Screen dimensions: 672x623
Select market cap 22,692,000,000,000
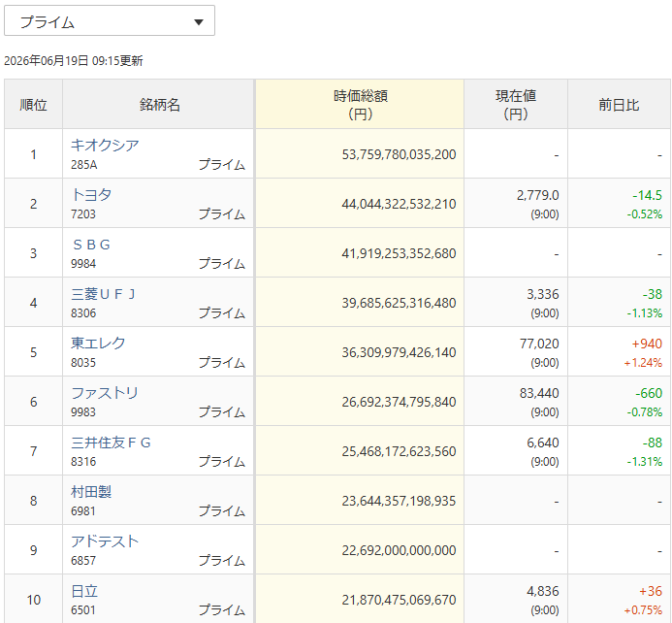[x=399, y=550]
